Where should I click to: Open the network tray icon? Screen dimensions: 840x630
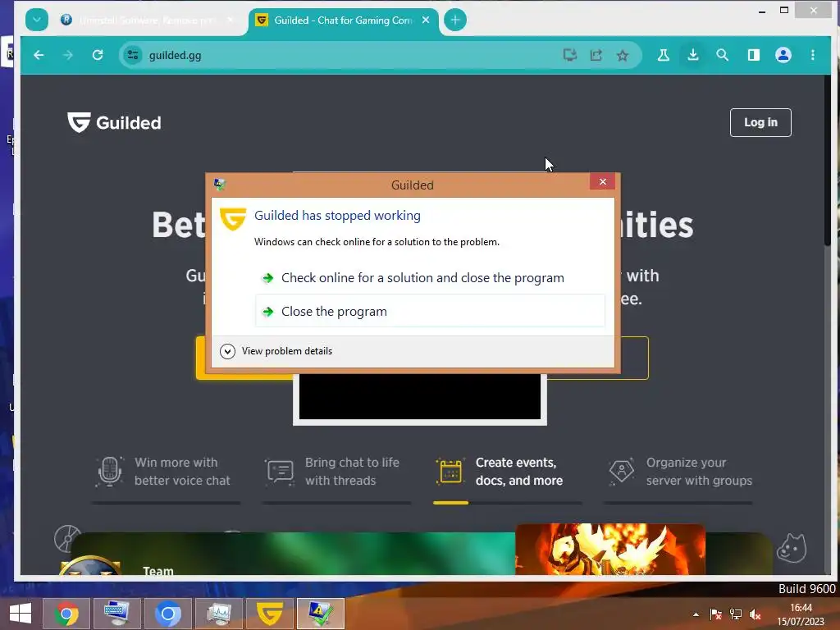pyautogui.click(x=736, y=614)
